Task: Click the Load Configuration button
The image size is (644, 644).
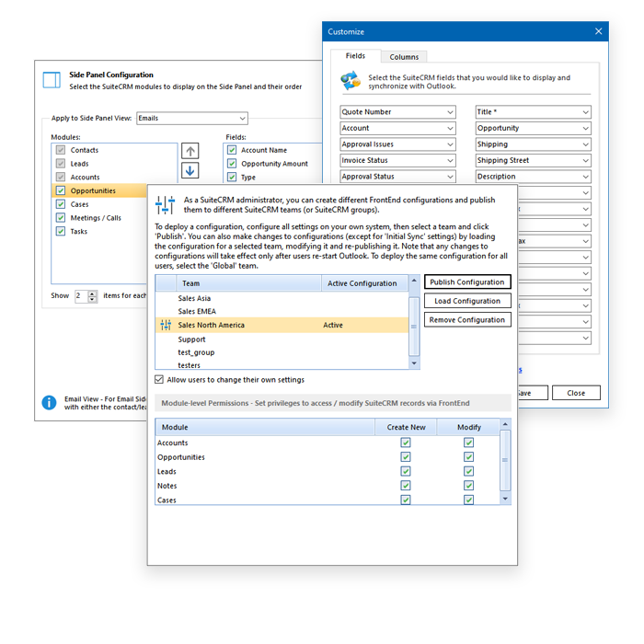Action: [467, 301]
